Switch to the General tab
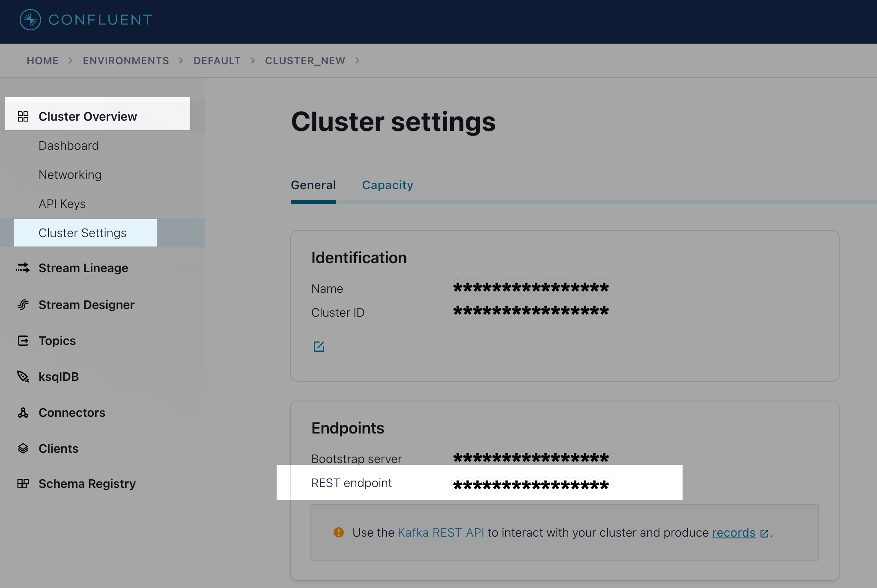 (313, 185)
